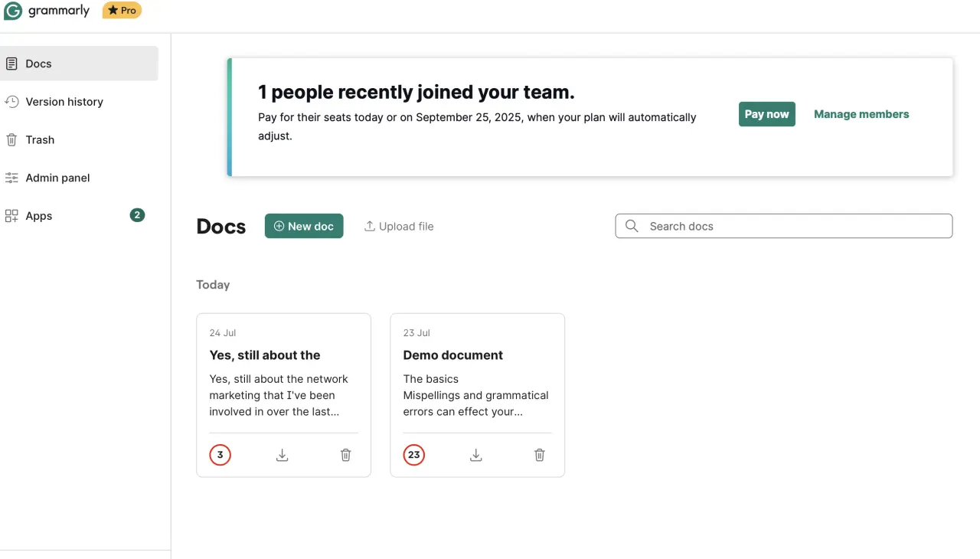
Task: Go to Trash in the sidebar
Action: click(x=40, y=139)
